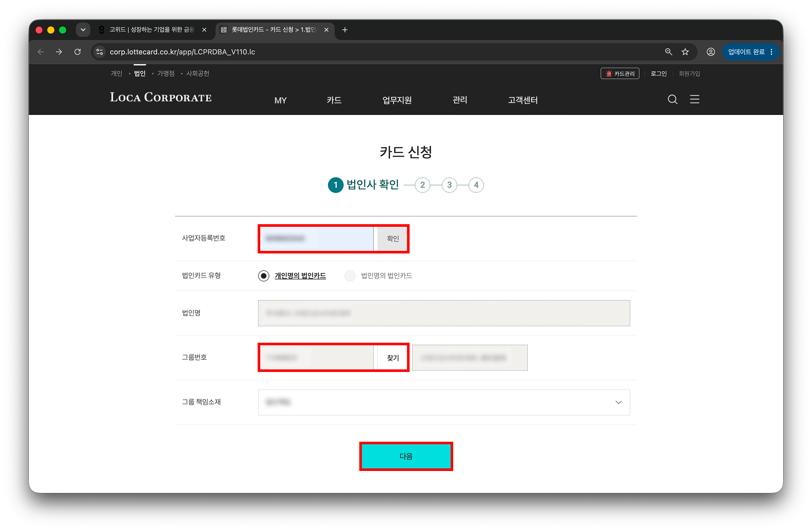The width and height of the screenshot is (812, 531).
Task: Click step 2 indicator circle
Action: [x=422, y=185]
